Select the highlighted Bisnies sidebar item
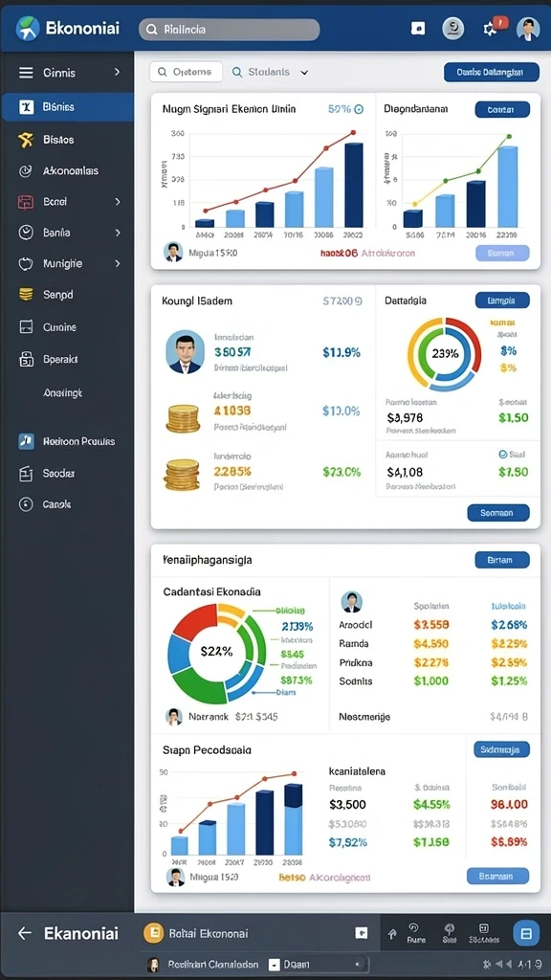Viewport: 551px width, 980px height. (x=68, y=107)
